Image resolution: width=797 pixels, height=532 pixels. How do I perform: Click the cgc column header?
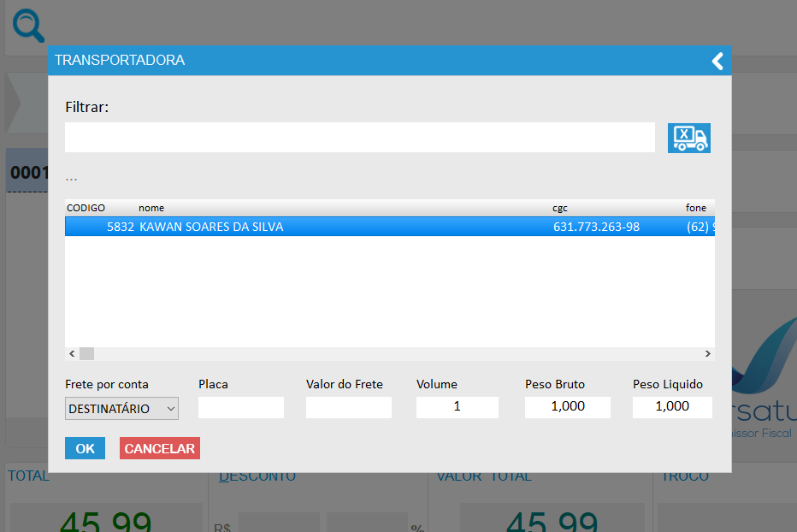560,208
